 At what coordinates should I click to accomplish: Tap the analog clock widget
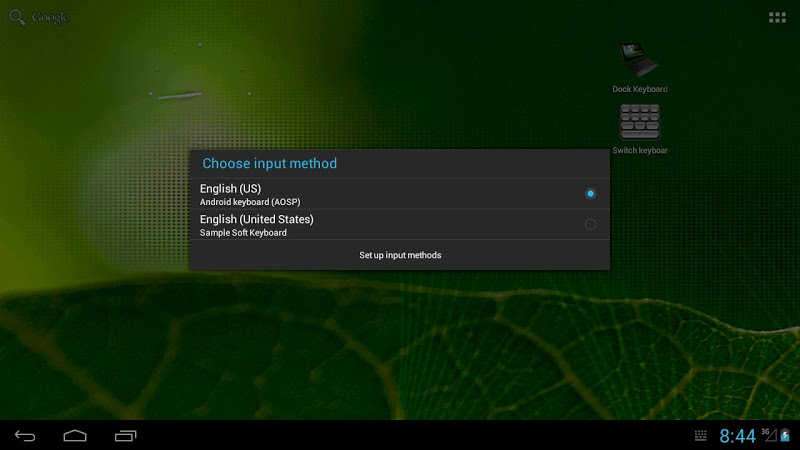click(x=200, y=93)
